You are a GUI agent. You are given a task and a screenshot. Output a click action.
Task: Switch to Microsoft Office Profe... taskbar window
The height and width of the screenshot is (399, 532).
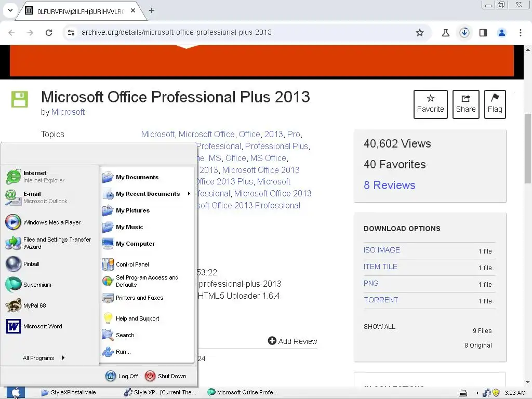pos(243,393)
